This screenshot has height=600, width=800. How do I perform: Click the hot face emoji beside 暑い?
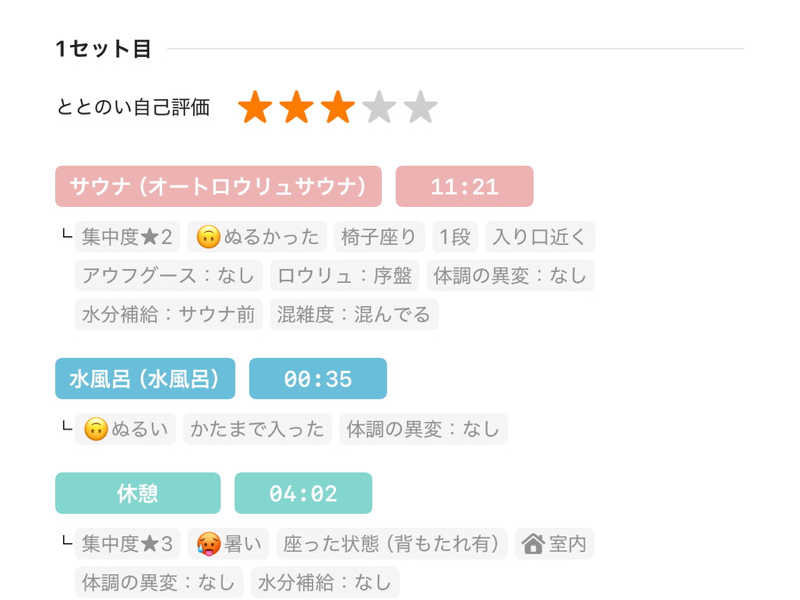(208, 544)
